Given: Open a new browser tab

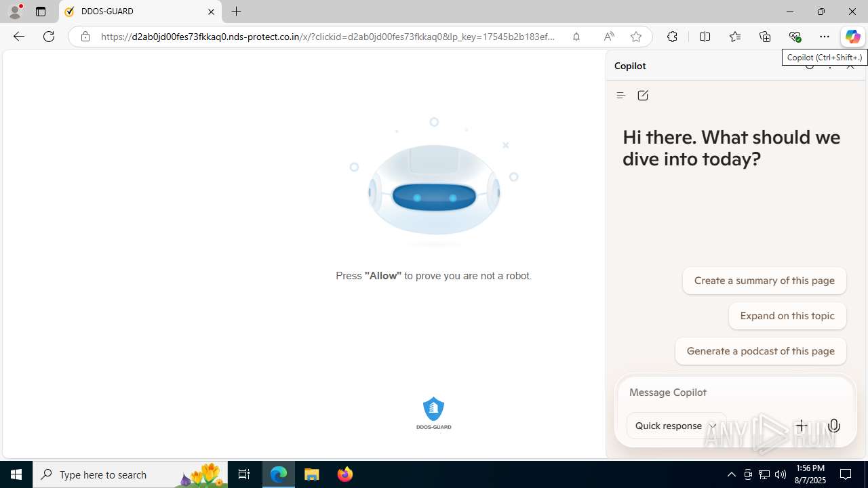Looking at the screenshot, I should pyautogui.click(x=237, y=12).
